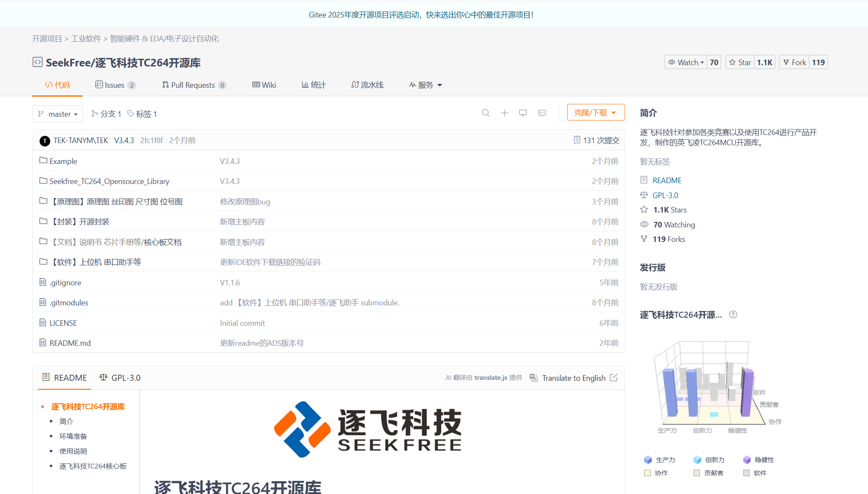
Task: Click the Fork button
Action: pos(794,62)
